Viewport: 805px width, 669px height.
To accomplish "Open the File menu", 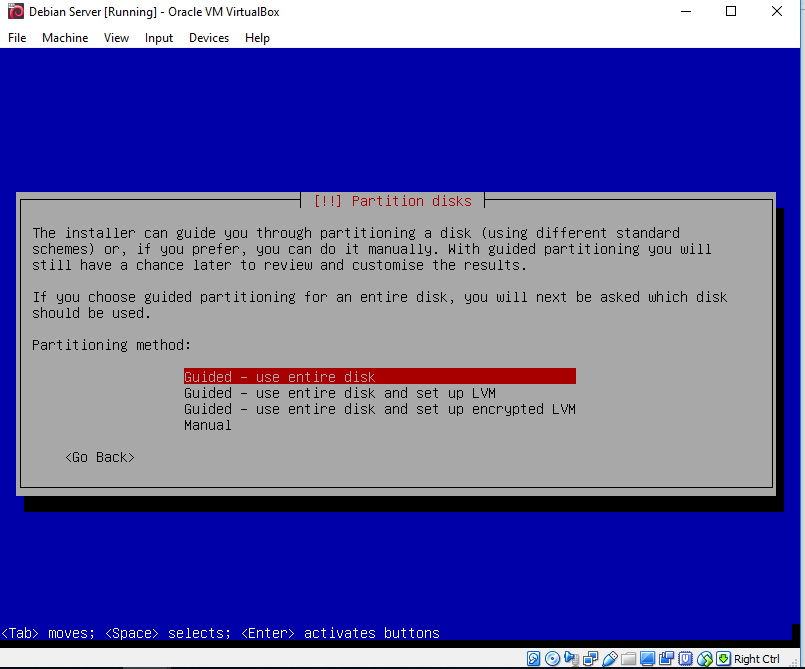I will tap(17, 38).
